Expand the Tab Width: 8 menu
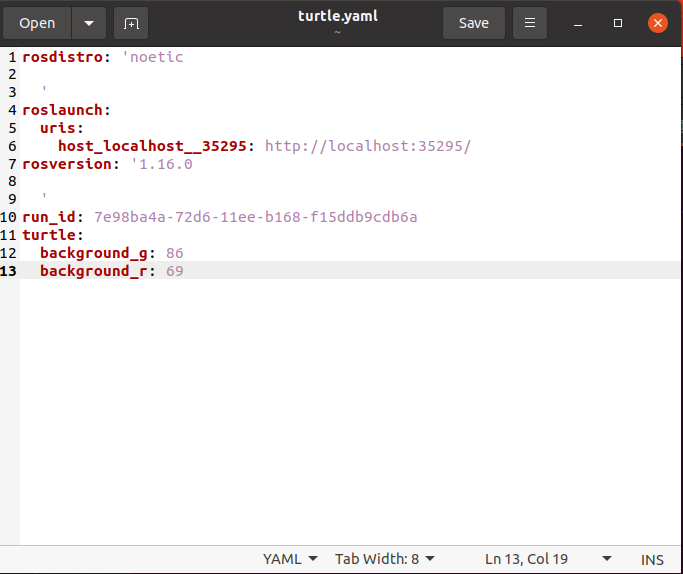Viewport: 683px width, 574px height. point(384,559)
